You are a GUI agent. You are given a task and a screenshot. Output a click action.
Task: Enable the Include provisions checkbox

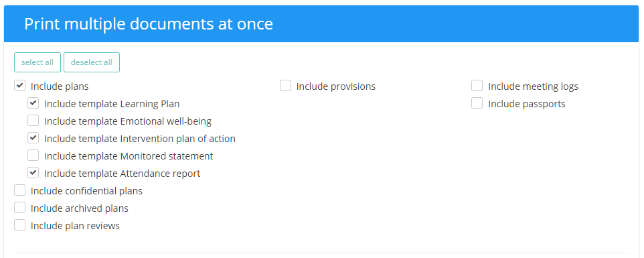click(285, 86)
